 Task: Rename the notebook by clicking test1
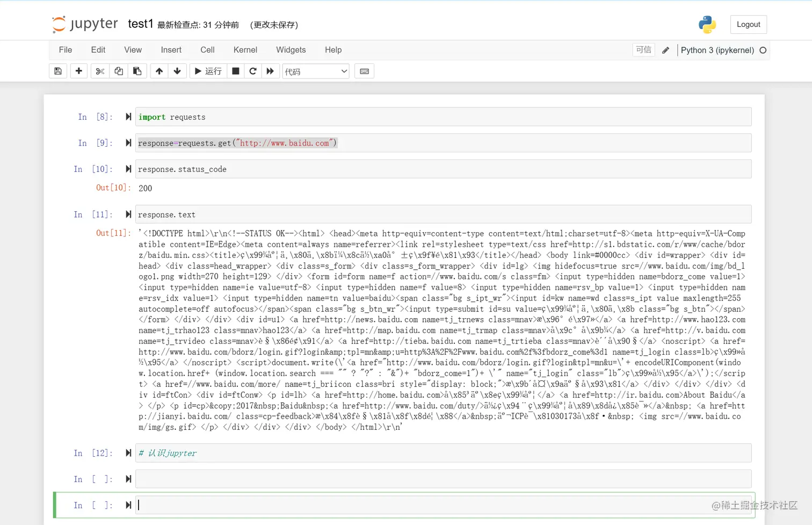pyautogui.click(x=141, y=24)
